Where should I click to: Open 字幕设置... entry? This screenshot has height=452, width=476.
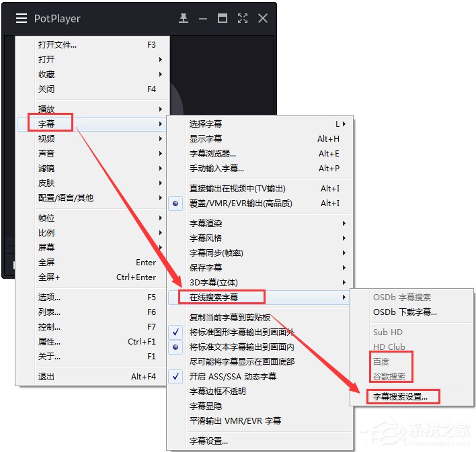(260, 441)
